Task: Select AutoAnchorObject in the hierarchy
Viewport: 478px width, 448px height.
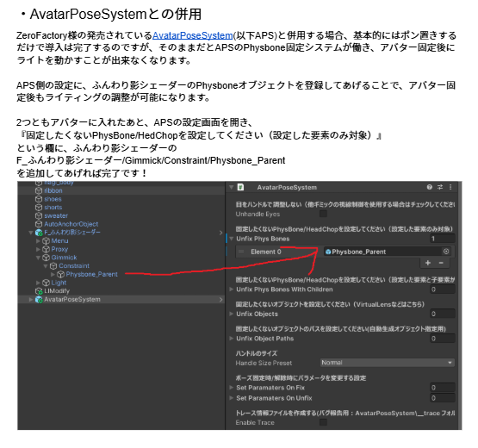Action: point(71,224)
